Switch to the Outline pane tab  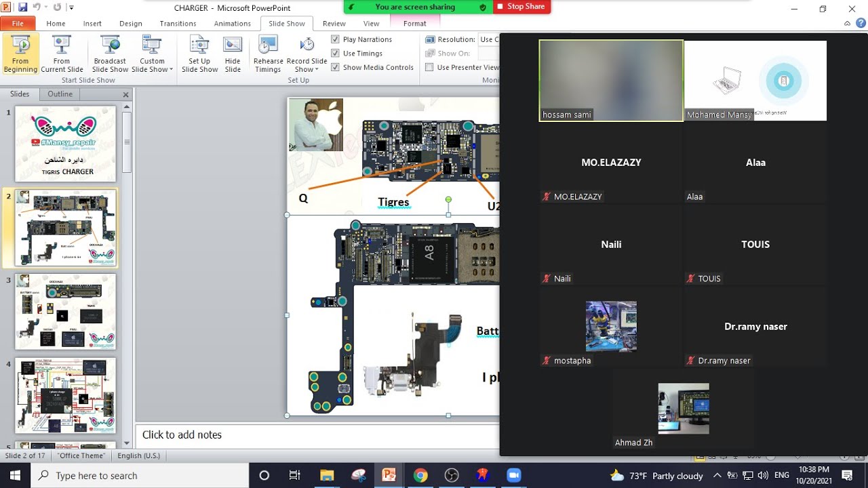coord(60,94)
